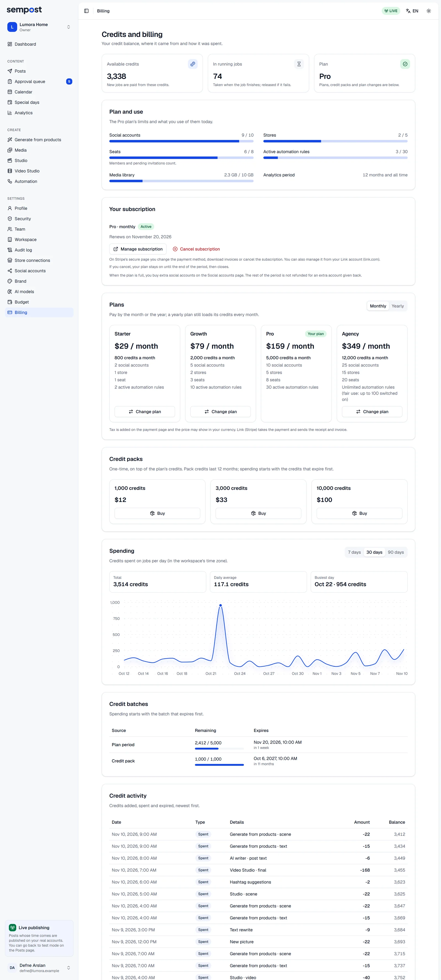The image size is (441, 980).
Task: Show spending for 30 days
Action: pyautogui.click(x=374, y=552)
